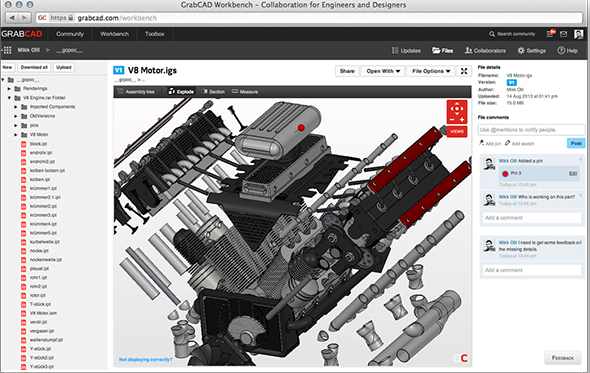This screenshot has height=373, width=590.
Task: Expand the Renderings folder arrow
Action: (9, 88)
